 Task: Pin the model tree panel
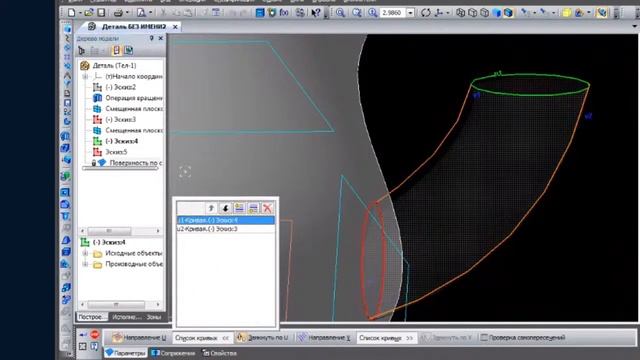pyautogui.click(x=151, y=38)
